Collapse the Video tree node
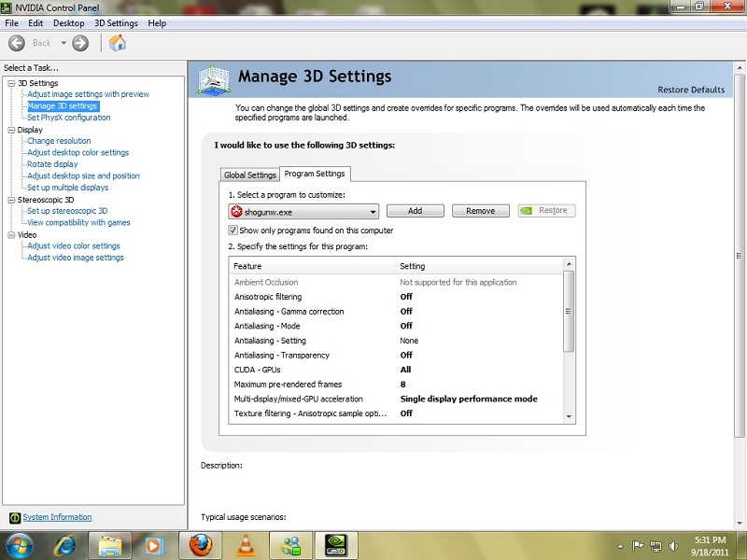 pyautogui.click(x=11, y=235)
